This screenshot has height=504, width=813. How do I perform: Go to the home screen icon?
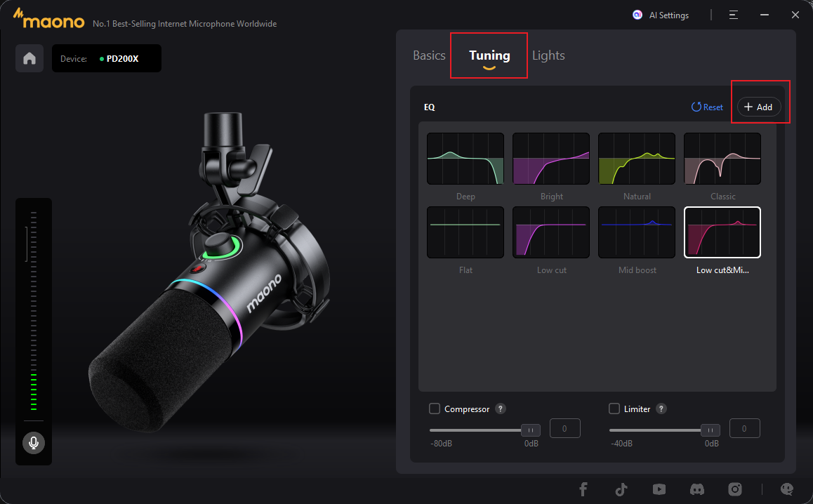(x=29, y=58)
